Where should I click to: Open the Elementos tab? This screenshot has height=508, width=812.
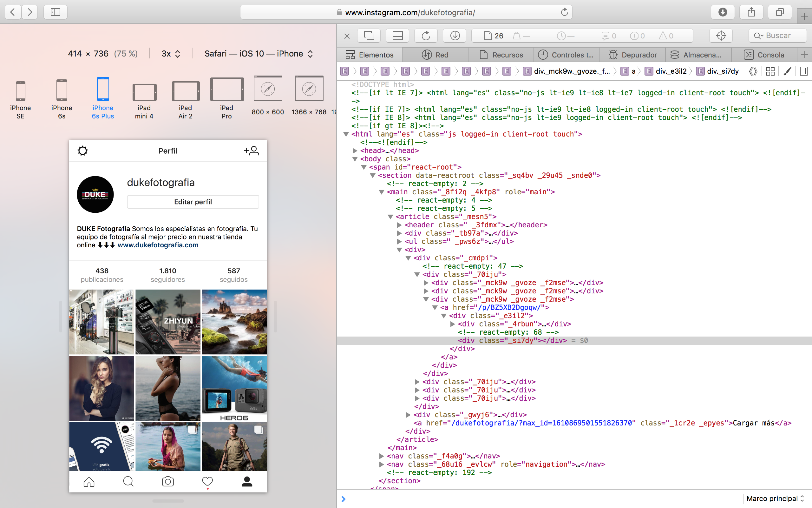tap(370, 55)
